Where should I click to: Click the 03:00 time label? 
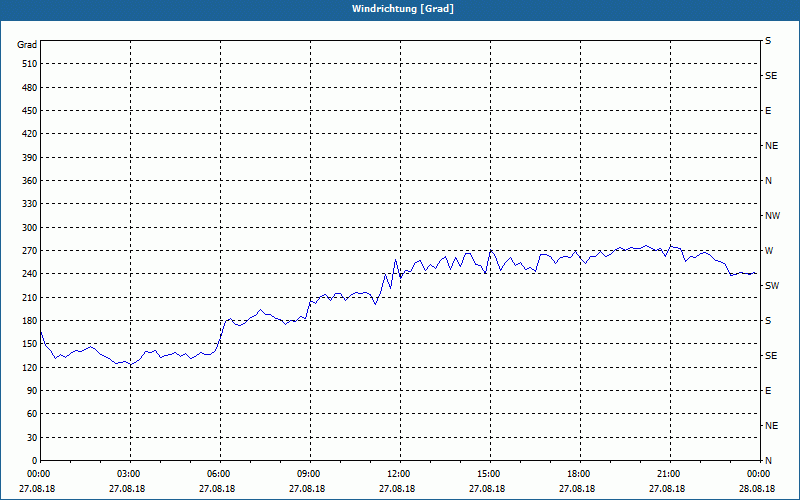[x=128, y=474]
